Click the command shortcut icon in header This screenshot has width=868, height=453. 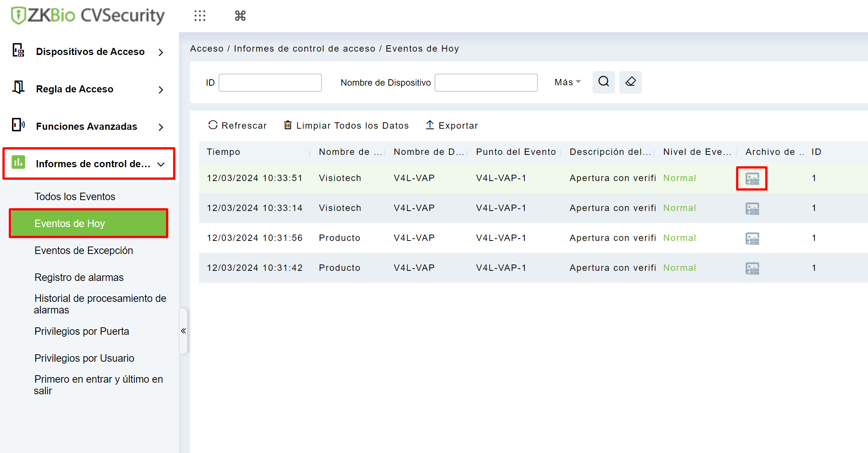point(240,16)
